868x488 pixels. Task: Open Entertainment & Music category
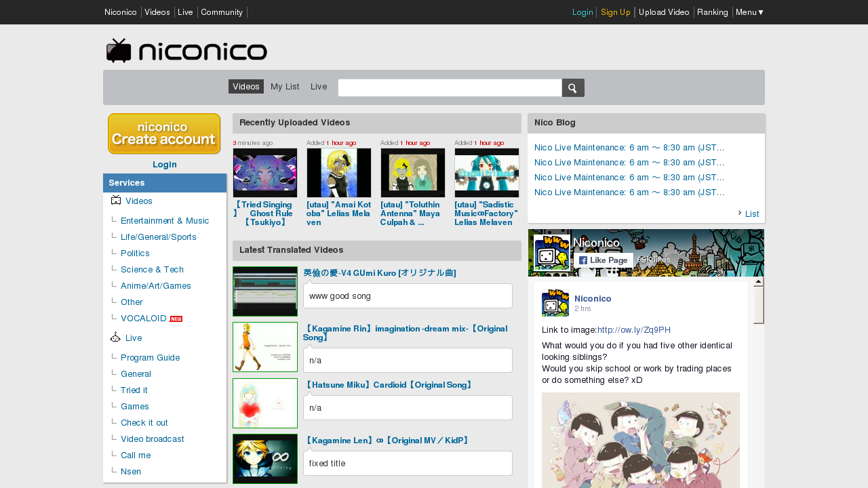pos(165,221)
